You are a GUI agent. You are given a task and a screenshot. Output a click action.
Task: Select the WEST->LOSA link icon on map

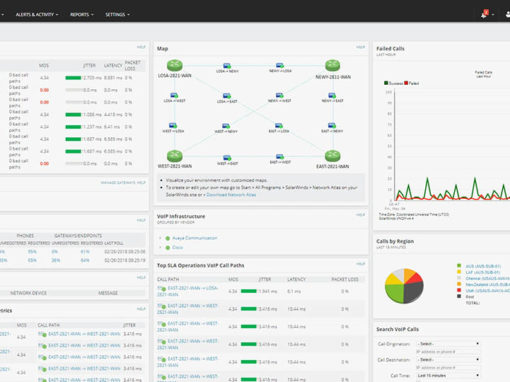pyautogui.click(x=173, y=126)
